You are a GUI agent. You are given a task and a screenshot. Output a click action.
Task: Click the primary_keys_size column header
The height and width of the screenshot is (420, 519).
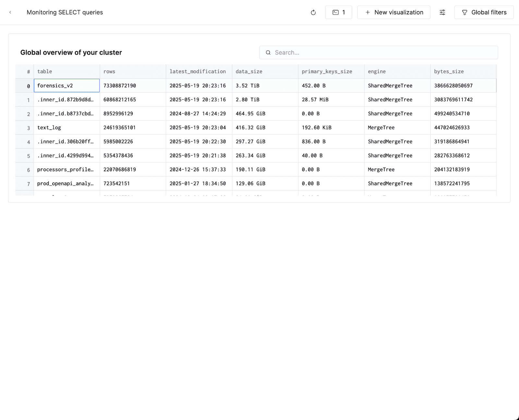click(327, 71)
